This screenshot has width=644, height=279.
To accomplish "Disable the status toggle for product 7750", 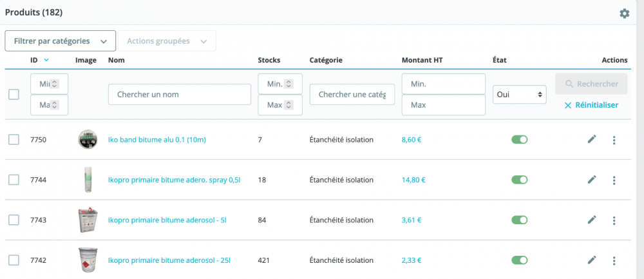I will click(x=519, y=140).
